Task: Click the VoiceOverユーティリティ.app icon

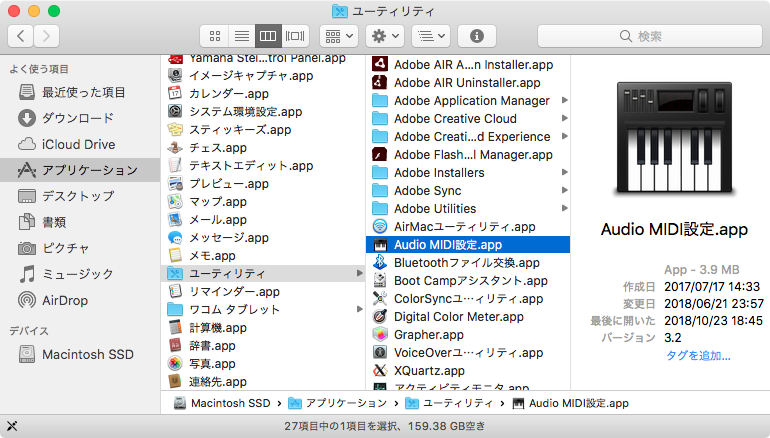Action: pos(380,353)
